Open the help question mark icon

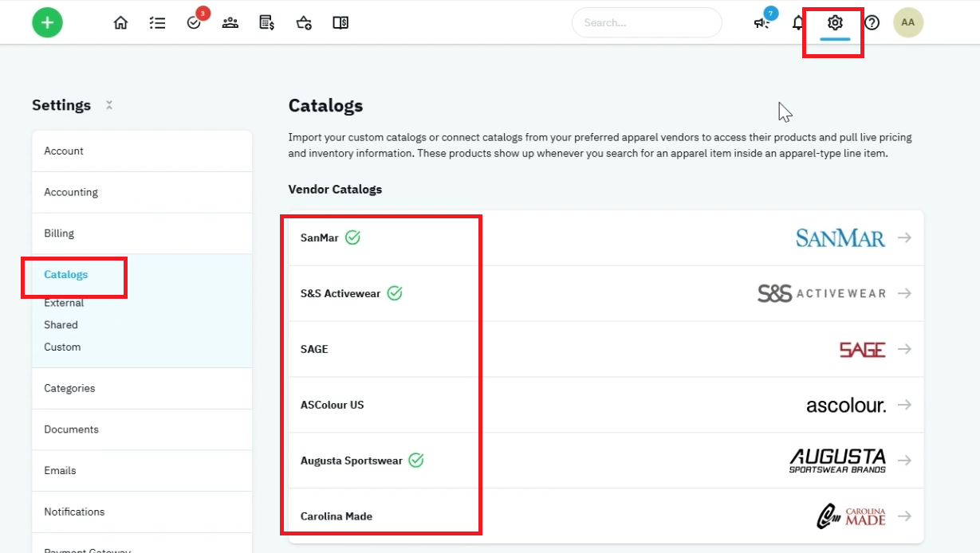click(x=872, y=22)
